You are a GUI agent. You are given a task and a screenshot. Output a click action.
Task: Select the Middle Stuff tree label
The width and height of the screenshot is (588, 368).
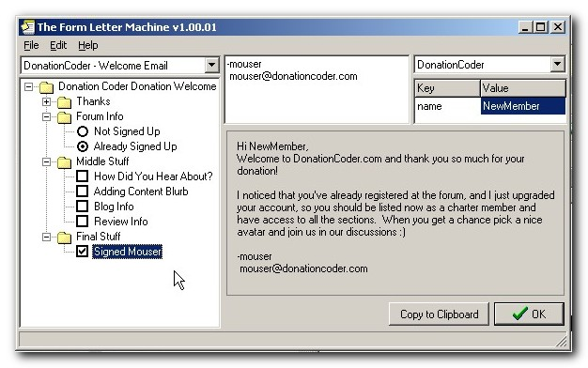[x=102, y=161]
